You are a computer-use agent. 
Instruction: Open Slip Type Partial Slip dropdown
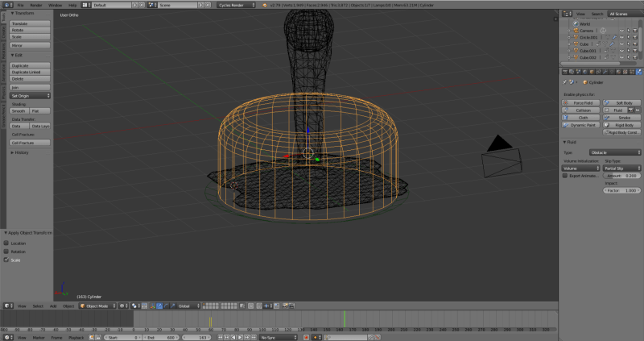click(621, 168)
